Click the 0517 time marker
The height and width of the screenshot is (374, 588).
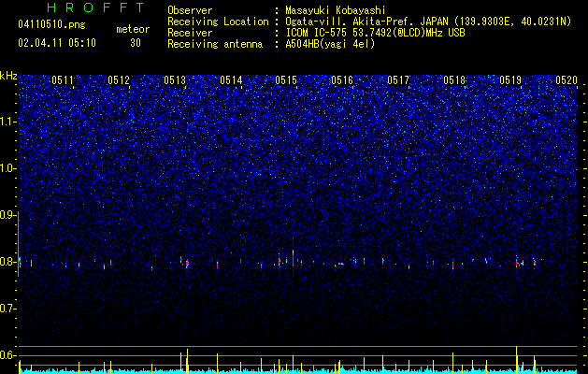[x=398, y=80]
